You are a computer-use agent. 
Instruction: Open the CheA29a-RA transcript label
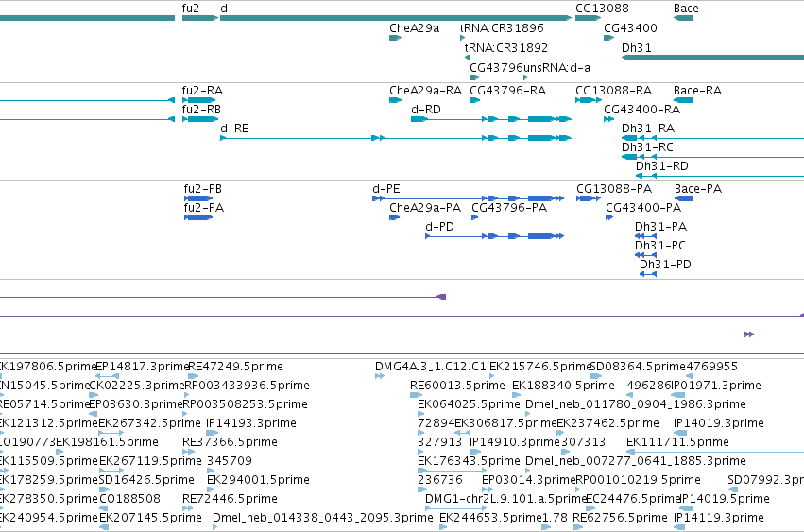point(425,91)
